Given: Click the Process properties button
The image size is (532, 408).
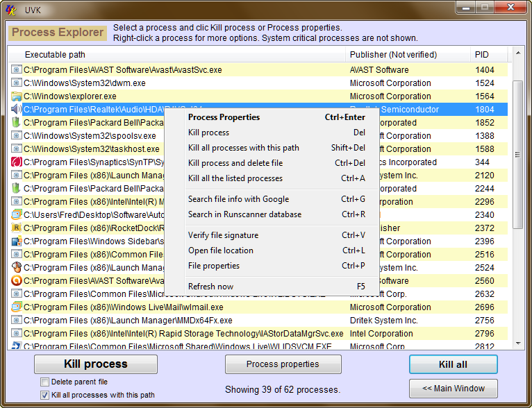Looking at the screenshot, I should click(283, 364).
